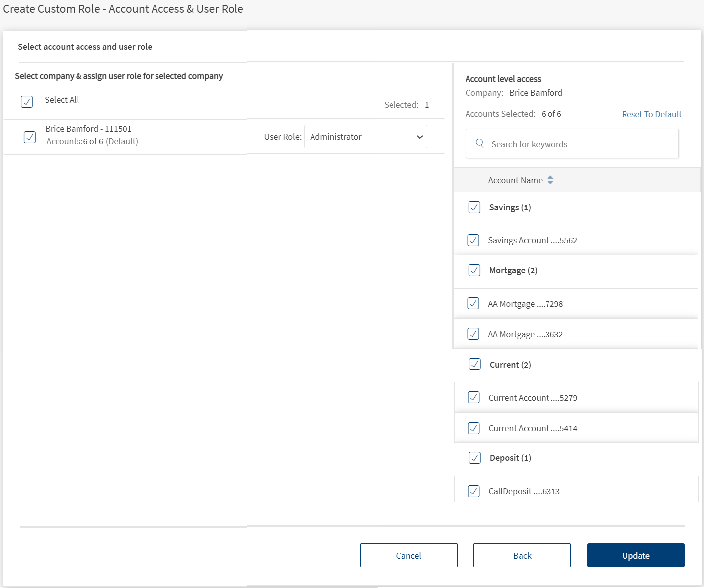Toggle the Deposit (1) group checkbox
The image size is (704, 588).
[x=475, y=458]
